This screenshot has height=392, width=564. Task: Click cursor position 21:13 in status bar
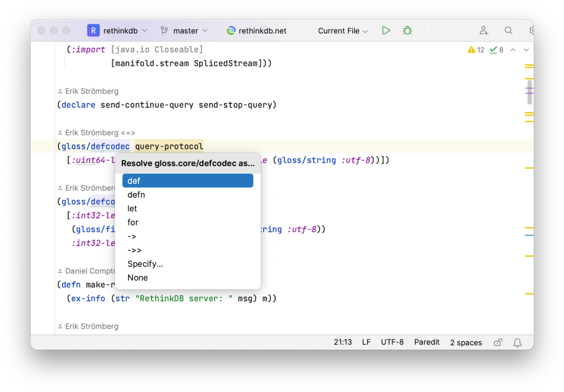[x=343, y=342]
